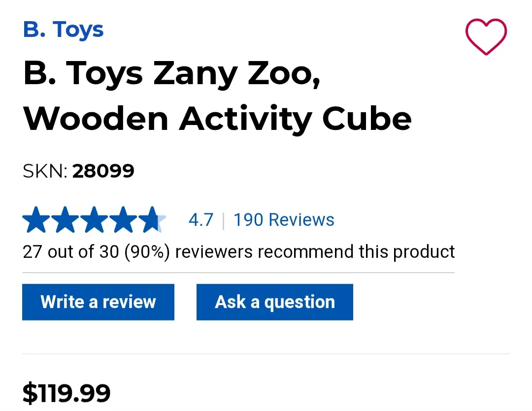The height and width of the screenshot is (411, 532).
Task: Click the $119.99 price label
Action: click(67, 393)
